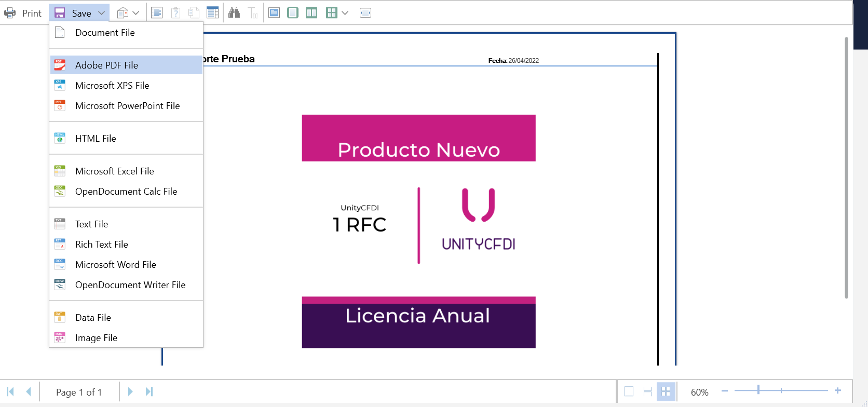Expand the Send email dropdown arrow
Viewport: 868px width, 407px height.
coord(136,13)
